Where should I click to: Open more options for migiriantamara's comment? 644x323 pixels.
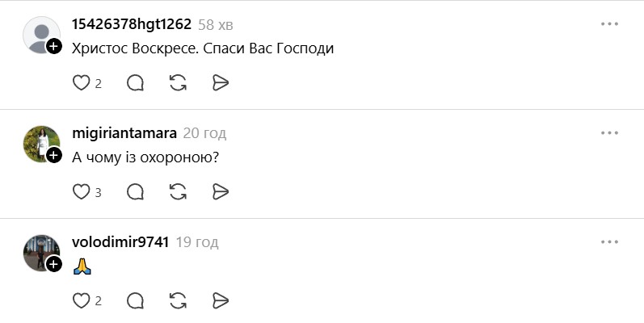point(609,133)
